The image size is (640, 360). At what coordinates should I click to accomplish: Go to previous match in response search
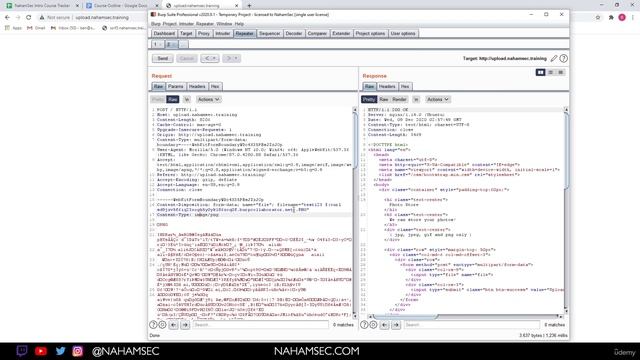tap(384, 325)
